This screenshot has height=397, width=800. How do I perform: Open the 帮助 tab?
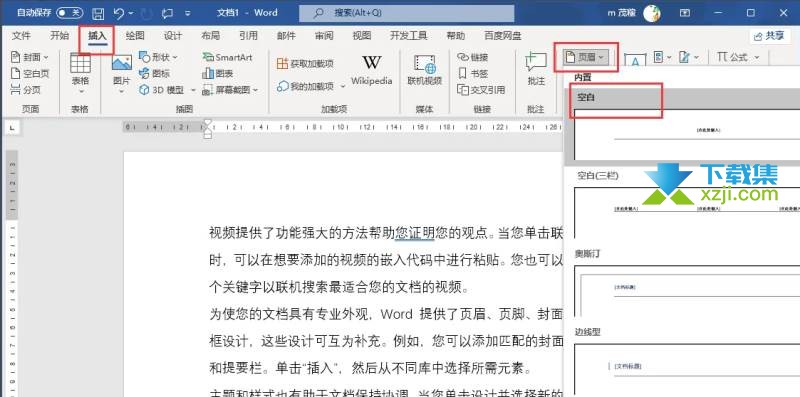tap(455, 36)
